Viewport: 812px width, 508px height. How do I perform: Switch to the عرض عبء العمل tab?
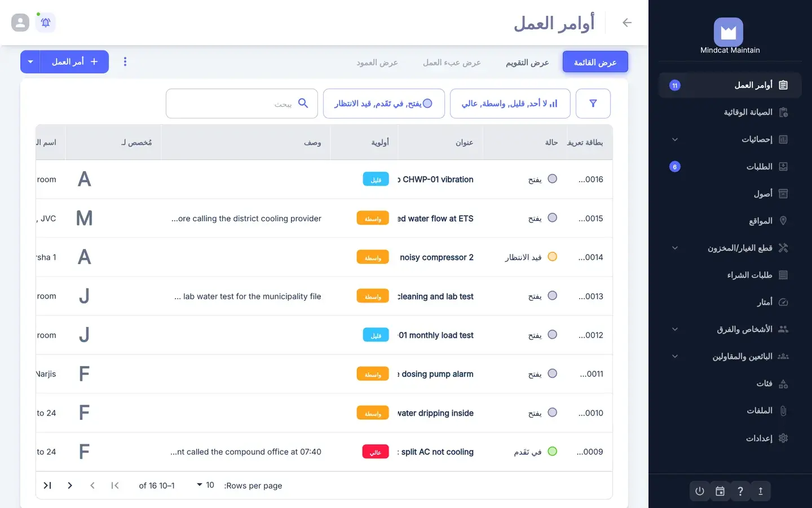(x=452, y=62)
